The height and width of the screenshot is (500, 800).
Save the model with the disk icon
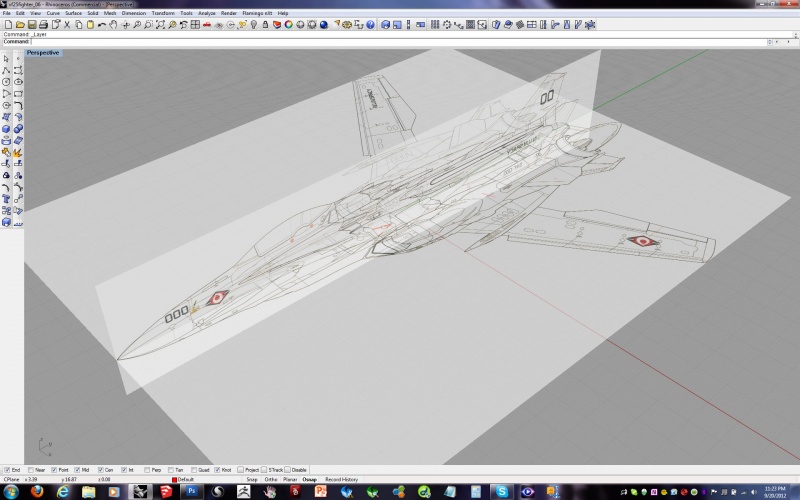[x=32, y=24]
